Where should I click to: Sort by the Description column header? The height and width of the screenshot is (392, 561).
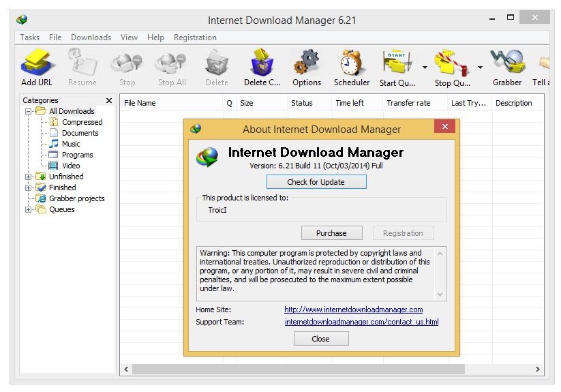click(x=517, y=103)
